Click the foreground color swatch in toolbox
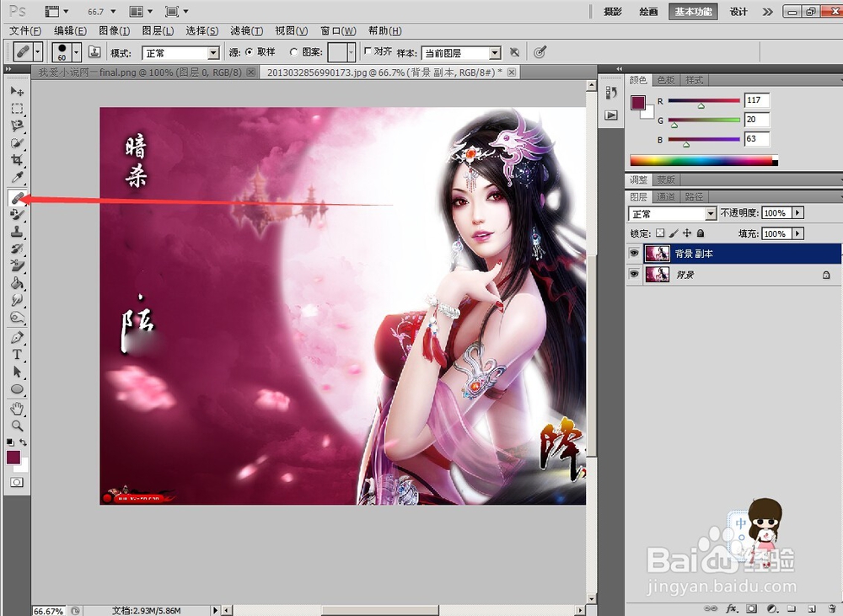The image size is (843, 616). pyautogui.click(x=13, y=458)
